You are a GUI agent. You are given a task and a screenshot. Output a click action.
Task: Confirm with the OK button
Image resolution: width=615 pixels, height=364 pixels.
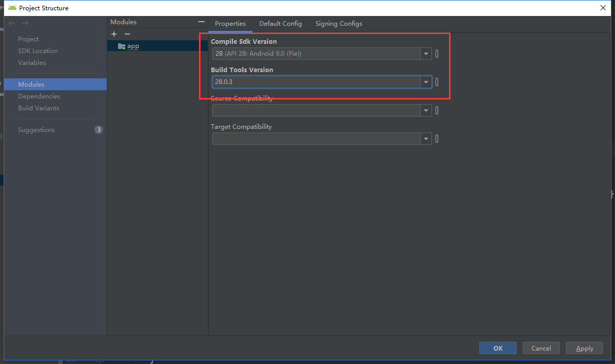click(x=498, y=349)
